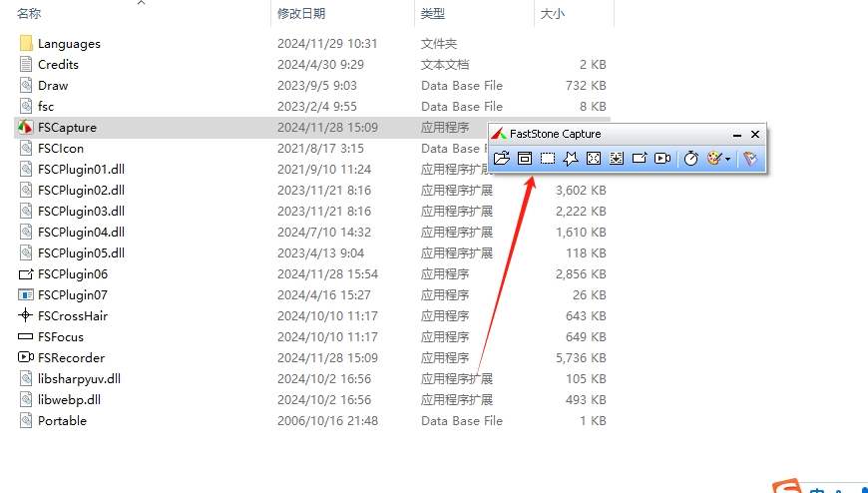Sort files by 修改日期 column header
The height and width of the screenshot is (493, 868).
(x=301, y=14)
